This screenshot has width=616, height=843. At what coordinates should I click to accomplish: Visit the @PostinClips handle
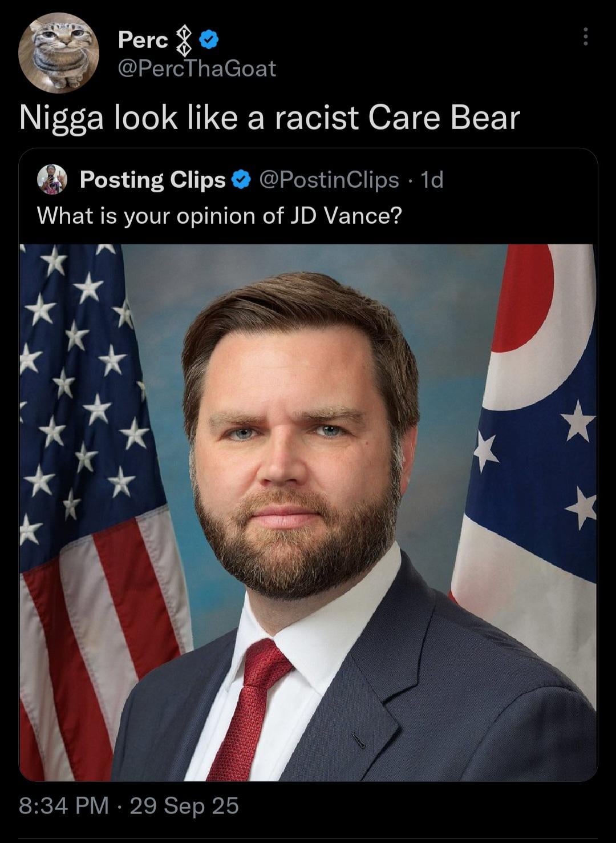pos(329,180)
